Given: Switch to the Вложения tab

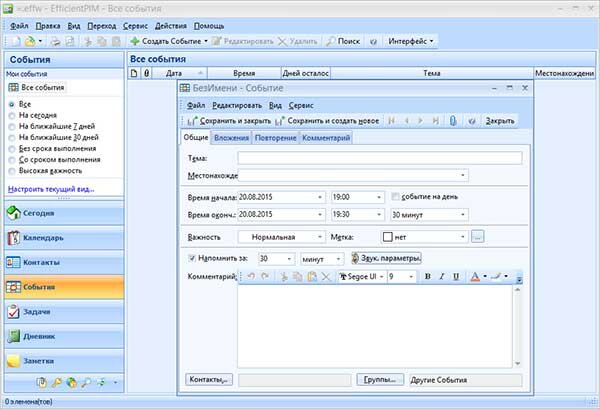Looking at the screenshot, I should pos(231,138).
